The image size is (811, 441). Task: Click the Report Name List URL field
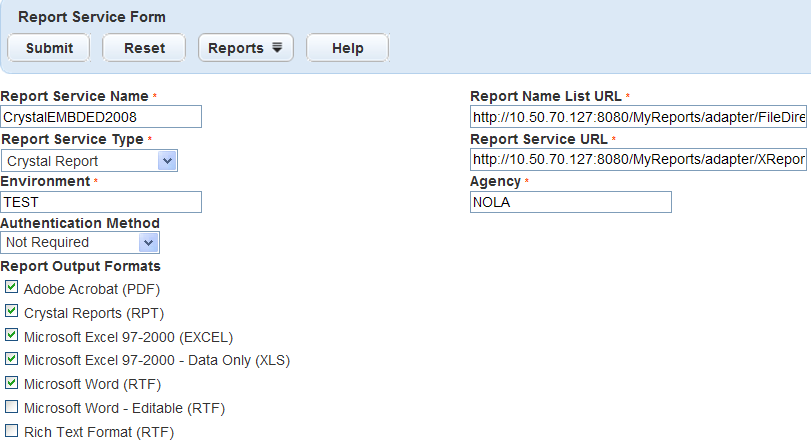(638, 117)
